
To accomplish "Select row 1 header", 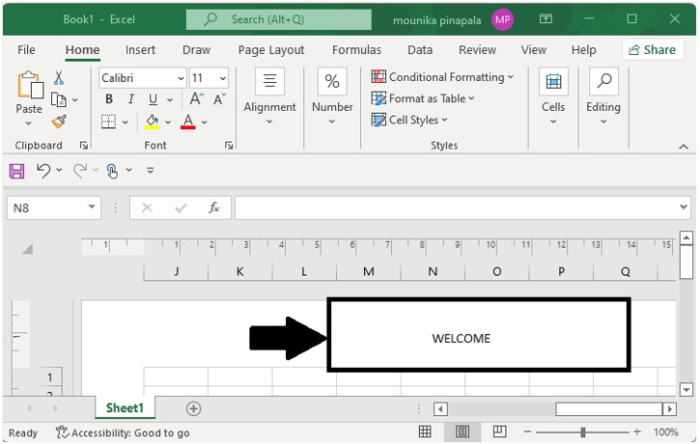I will 50,378.
